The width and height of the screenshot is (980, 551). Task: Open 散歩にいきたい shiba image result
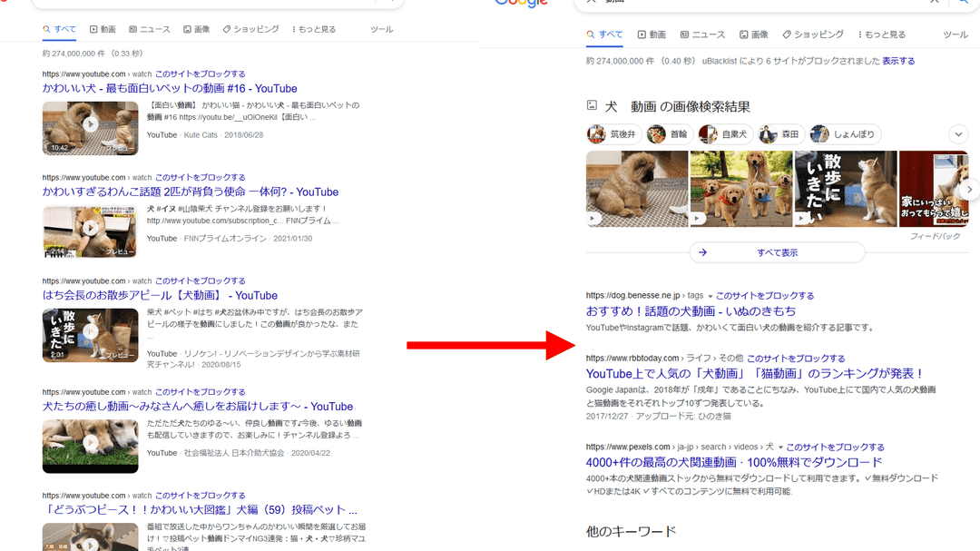(x=846, y=188)
